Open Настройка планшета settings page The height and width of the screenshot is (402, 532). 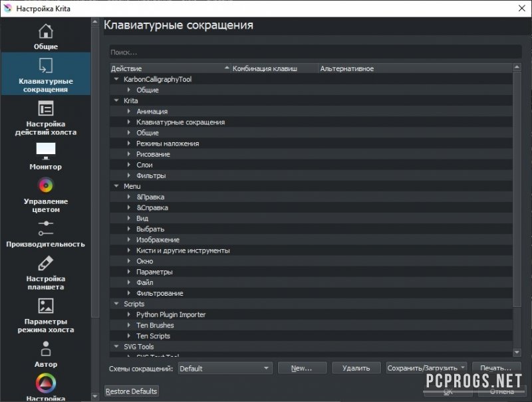45,272
